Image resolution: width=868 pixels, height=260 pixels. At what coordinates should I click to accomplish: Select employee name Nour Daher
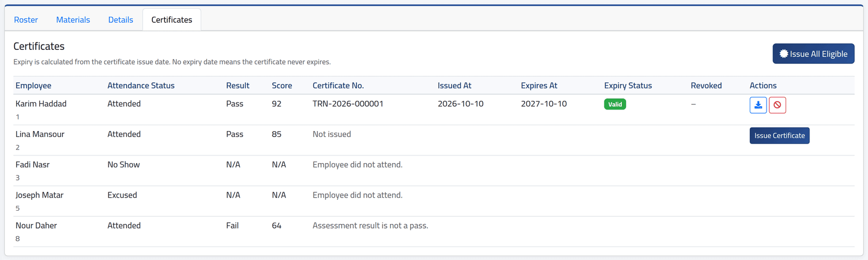(36, 225)
